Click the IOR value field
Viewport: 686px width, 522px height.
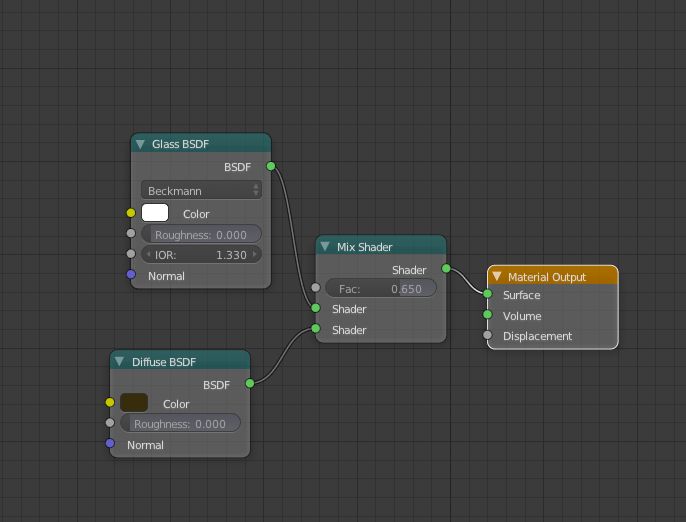201,254
